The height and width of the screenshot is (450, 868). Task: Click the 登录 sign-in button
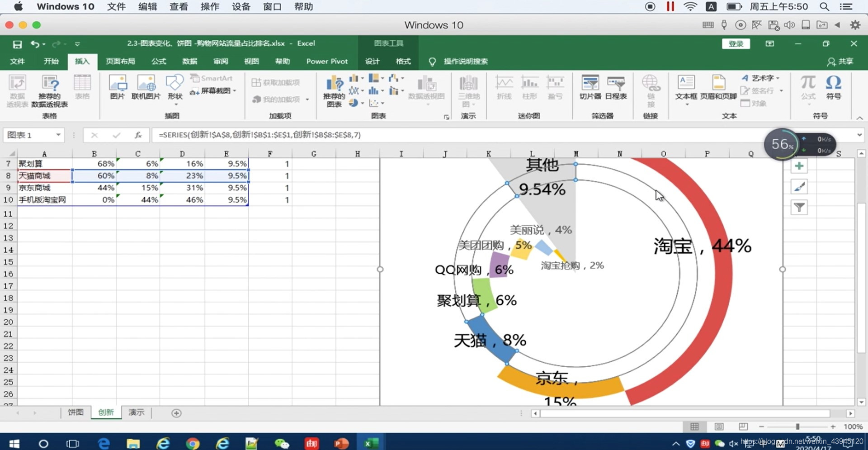tap(736, 44)
